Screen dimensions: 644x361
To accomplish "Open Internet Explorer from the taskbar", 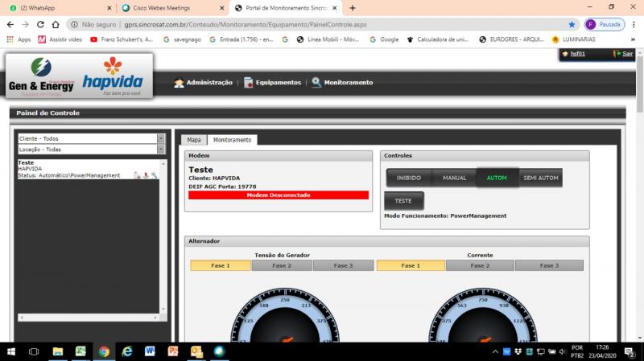I will 127,351.
